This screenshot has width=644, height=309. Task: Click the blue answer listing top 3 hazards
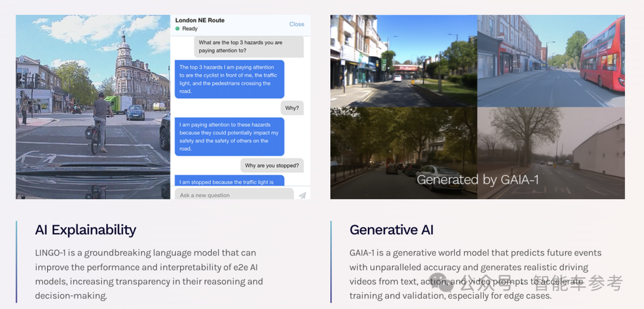click(229, 79)
